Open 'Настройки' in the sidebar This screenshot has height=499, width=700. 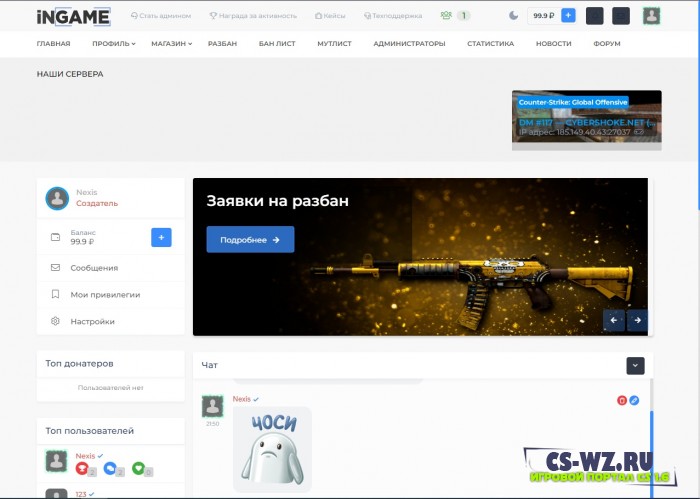110,321
